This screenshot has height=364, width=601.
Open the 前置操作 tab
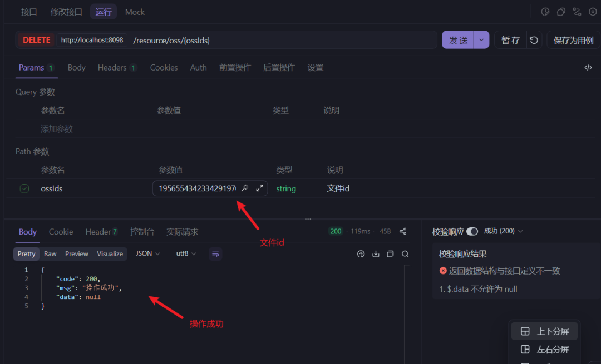[x=235, y=68]
